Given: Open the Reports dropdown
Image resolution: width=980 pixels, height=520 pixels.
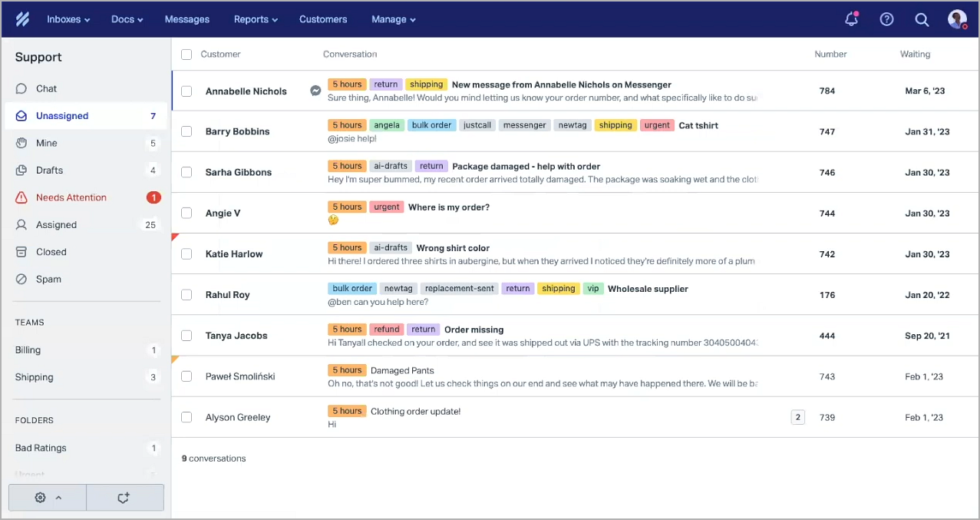Looking at the screenshot, I should click(x=255, y=19).
